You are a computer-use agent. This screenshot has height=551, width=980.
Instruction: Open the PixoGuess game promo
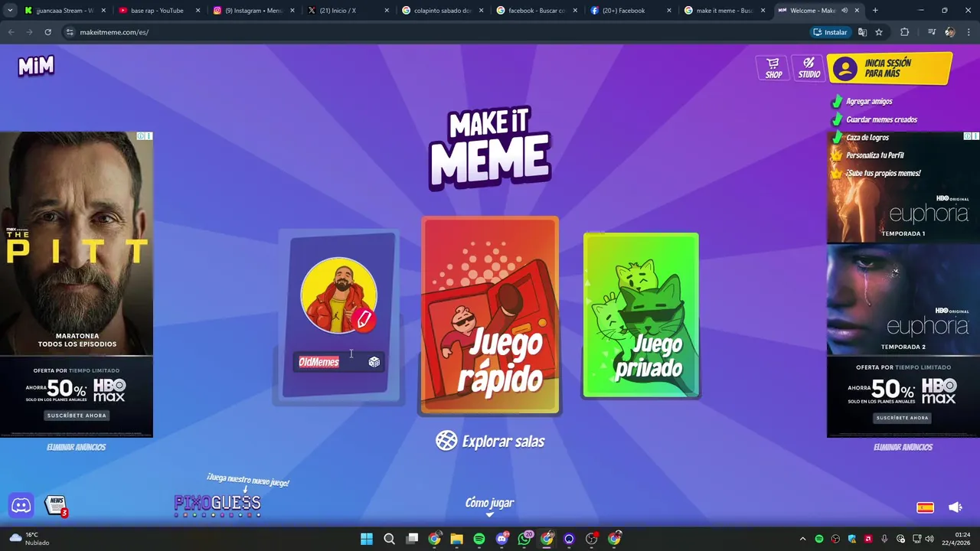pyautogui.click(x=218, y=503)
